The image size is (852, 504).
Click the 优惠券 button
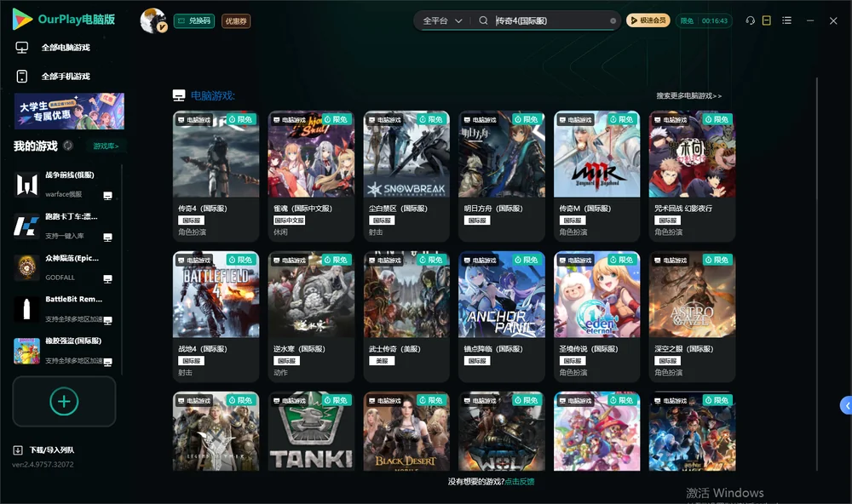(x=236, y=21)
